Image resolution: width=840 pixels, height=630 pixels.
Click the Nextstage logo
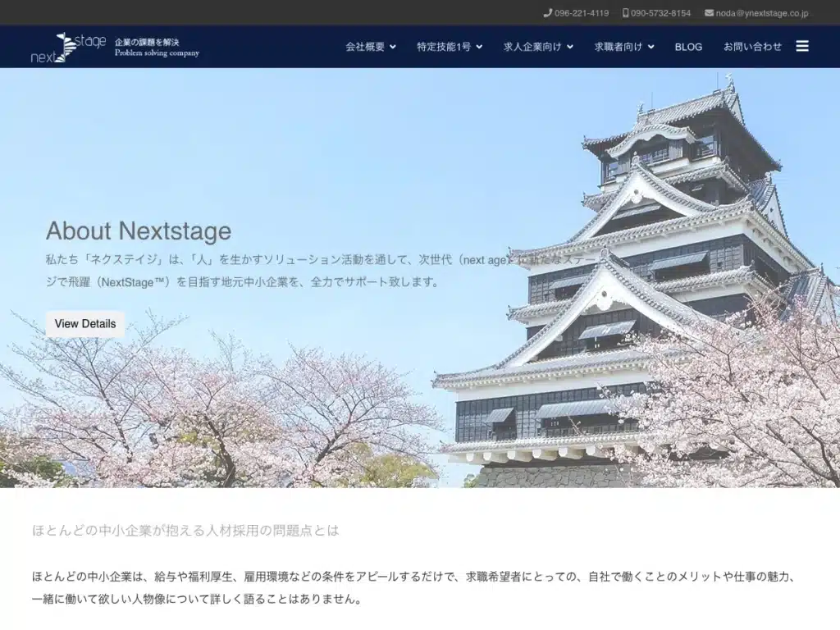click(69, 47)
